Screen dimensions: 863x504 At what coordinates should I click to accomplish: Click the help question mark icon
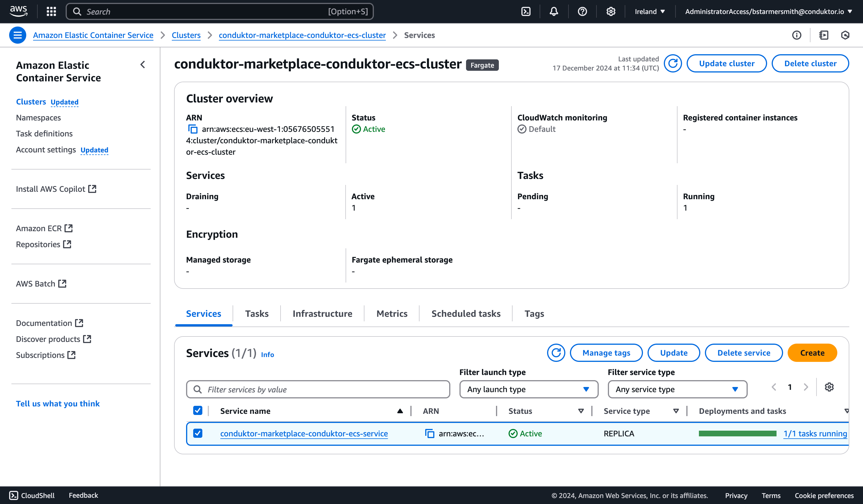click(x=582, y=12)
